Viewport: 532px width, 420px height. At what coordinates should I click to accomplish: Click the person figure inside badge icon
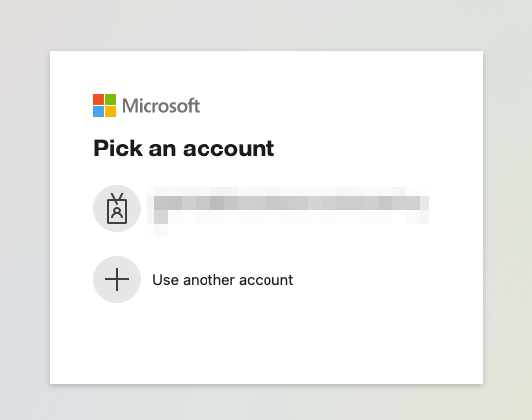(117, 212)
